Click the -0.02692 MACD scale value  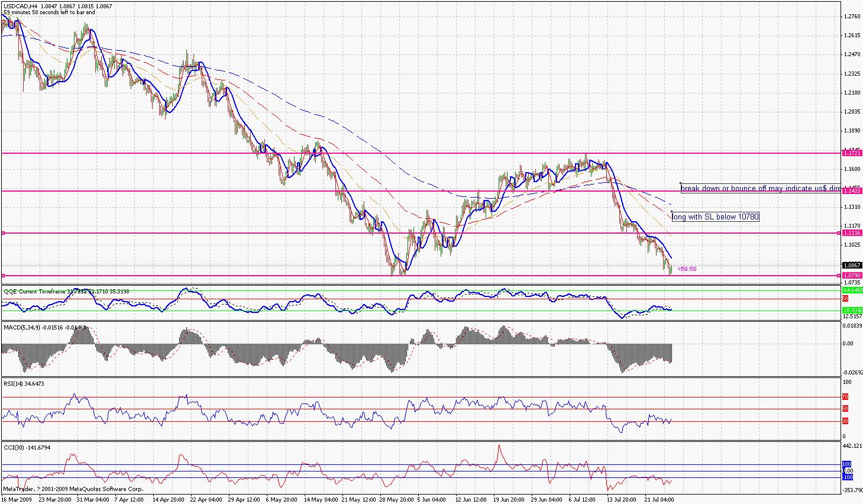pyautogui.click(x=852, y=373)
